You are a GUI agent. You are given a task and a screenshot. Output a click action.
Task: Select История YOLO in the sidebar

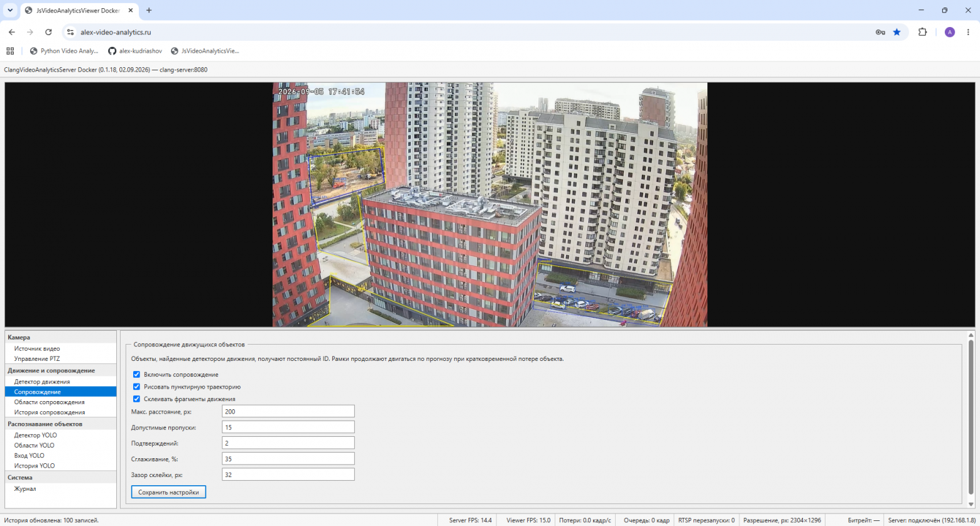(60, 466)
